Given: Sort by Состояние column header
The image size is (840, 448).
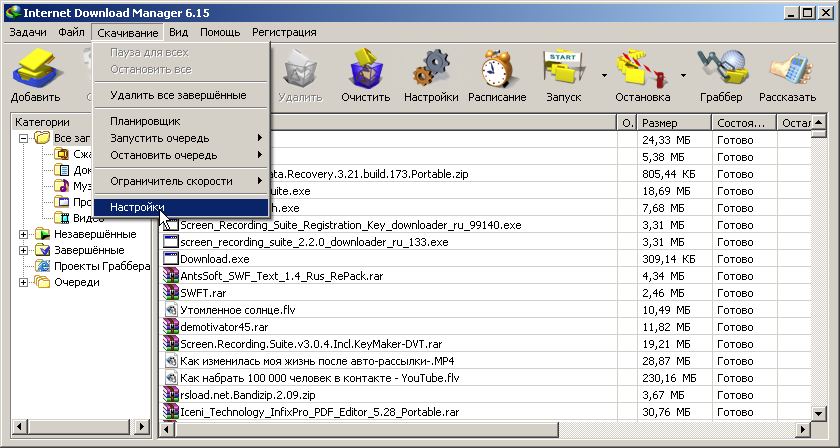Looking at the screenshot, I should [744, 123].
